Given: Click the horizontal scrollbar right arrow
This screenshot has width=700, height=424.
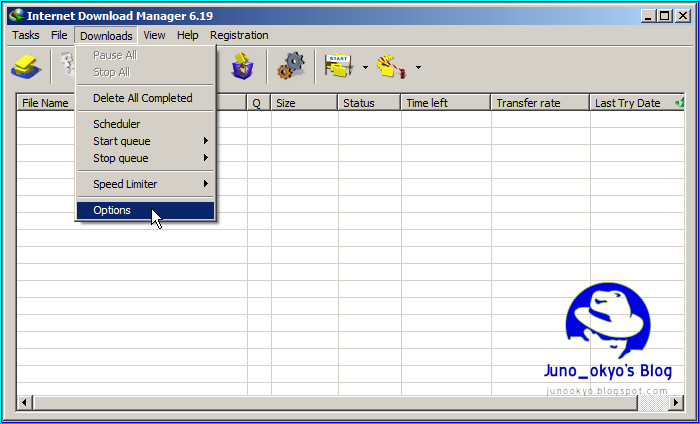Looking at the screenshot, I should (676, 402).
